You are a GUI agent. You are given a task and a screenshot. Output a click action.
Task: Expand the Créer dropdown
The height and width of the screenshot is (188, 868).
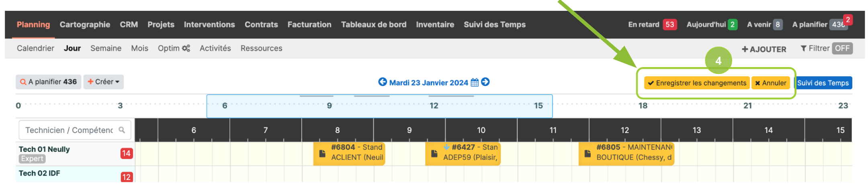click(x=104, y=82)
